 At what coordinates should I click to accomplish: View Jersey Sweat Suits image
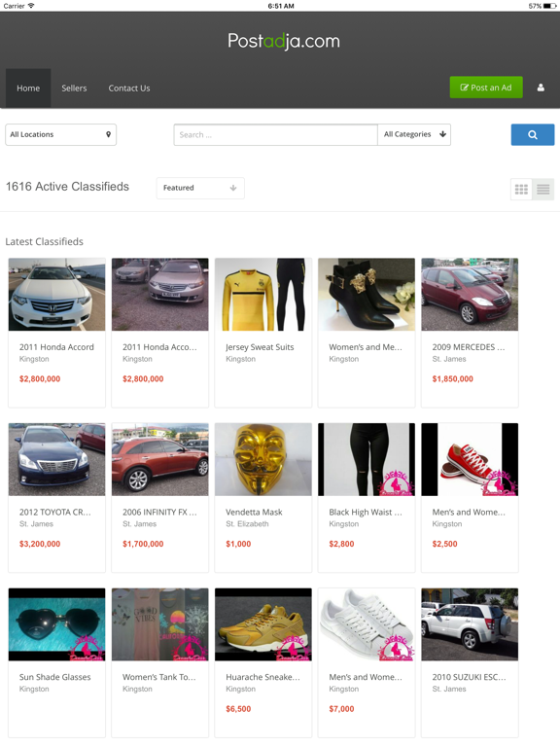pos(263,295)
